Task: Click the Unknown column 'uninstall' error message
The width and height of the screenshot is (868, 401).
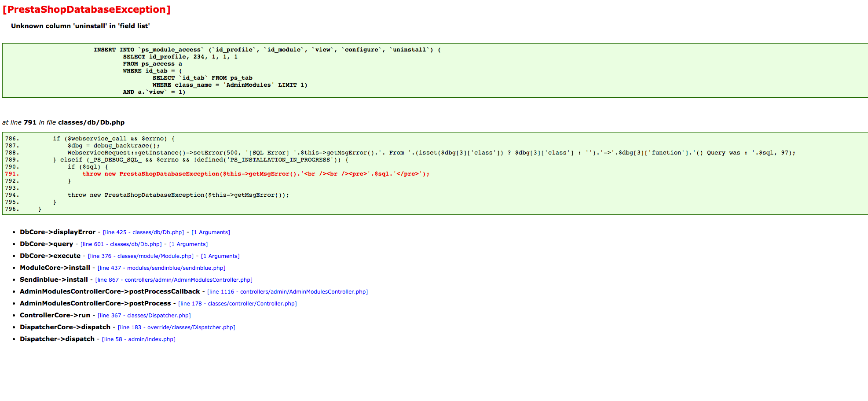Action: (x=81, y=26)
